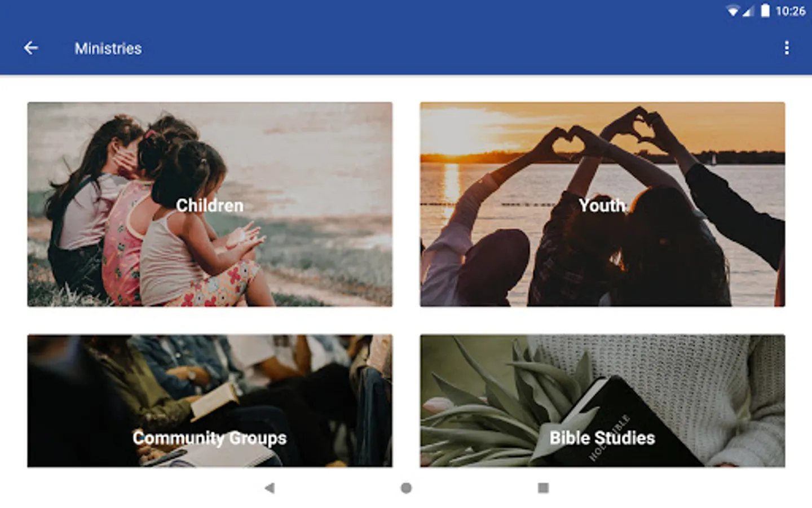Open the Children ministry card
This screenshot has width=812, height=508.
(210, 204)
